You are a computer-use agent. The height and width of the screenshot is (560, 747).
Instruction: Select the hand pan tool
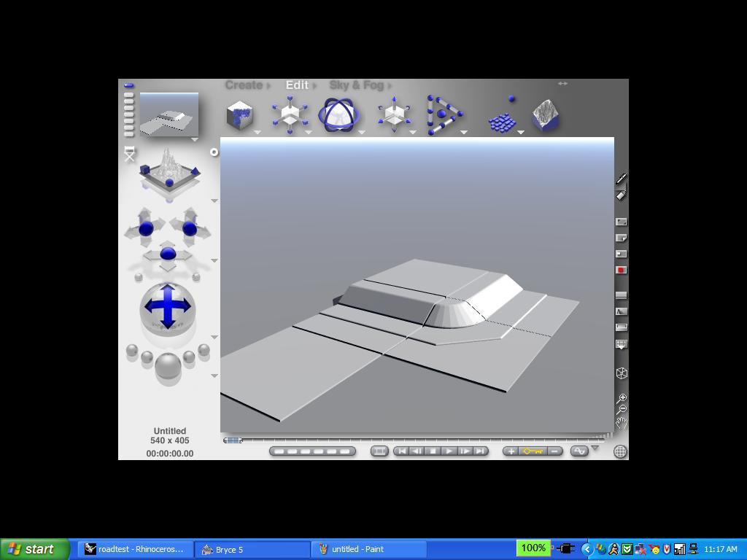(x=622, y=422)
